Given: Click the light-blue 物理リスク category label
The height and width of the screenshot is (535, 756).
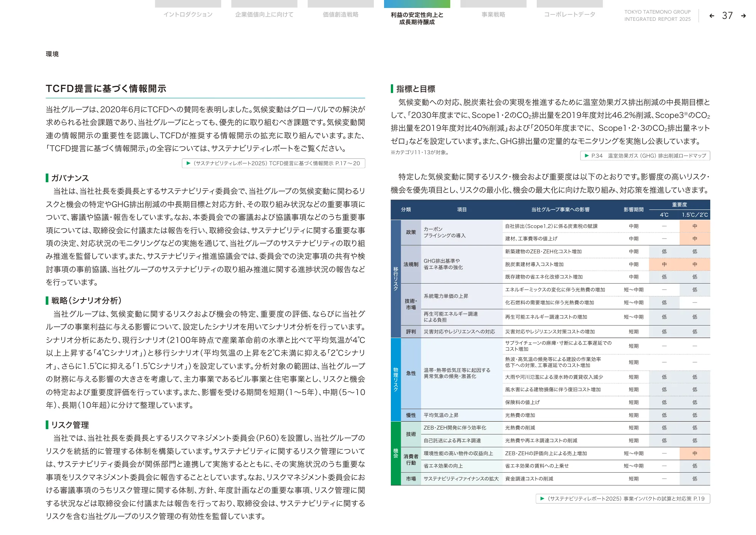Looking at the screenshot, I should pos(395,379).
